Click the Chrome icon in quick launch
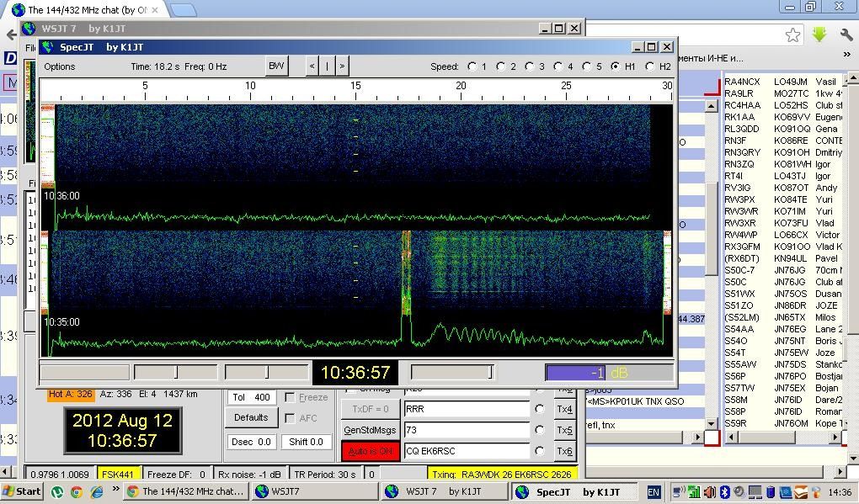 (77, 491)
